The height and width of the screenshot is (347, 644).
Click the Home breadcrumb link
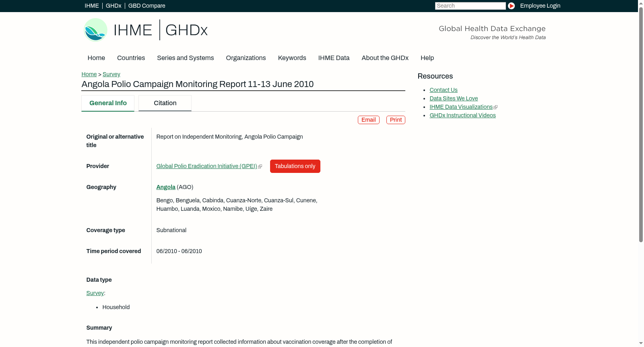point(89,74)
